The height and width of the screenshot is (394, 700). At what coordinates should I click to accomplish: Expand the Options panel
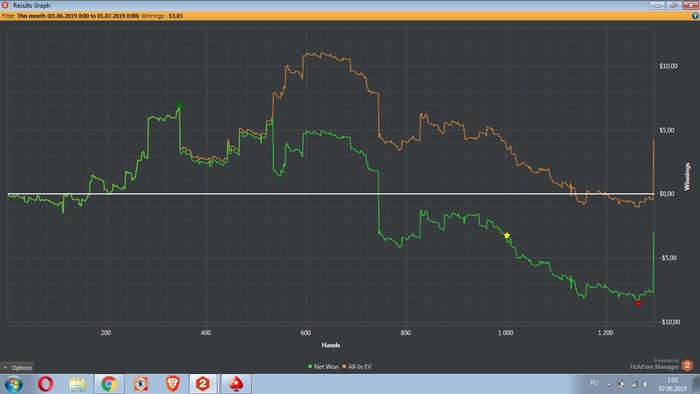(x=17, y=368)
